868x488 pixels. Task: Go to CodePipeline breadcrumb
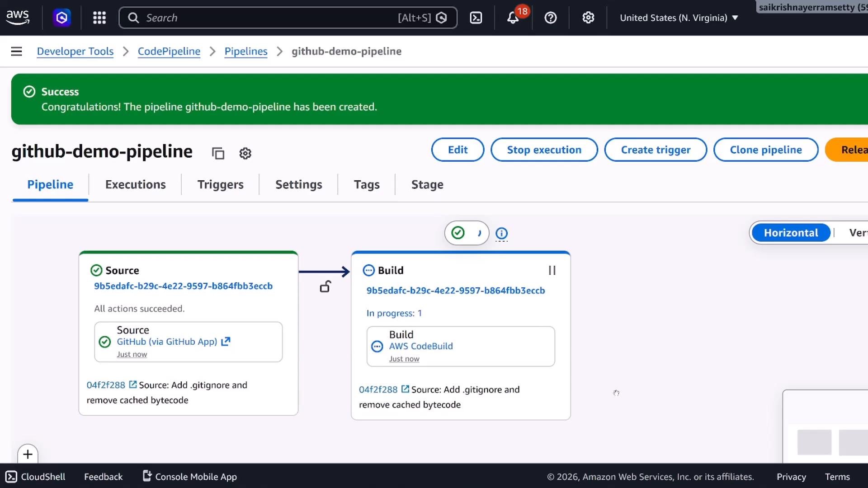169,52
